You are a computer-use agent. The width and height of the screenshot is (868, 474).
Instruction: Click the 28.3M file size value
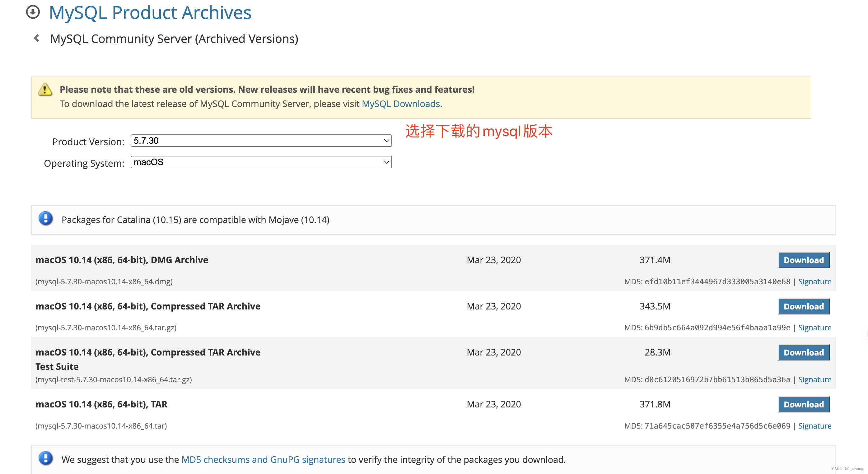click(x=657, y=352)
